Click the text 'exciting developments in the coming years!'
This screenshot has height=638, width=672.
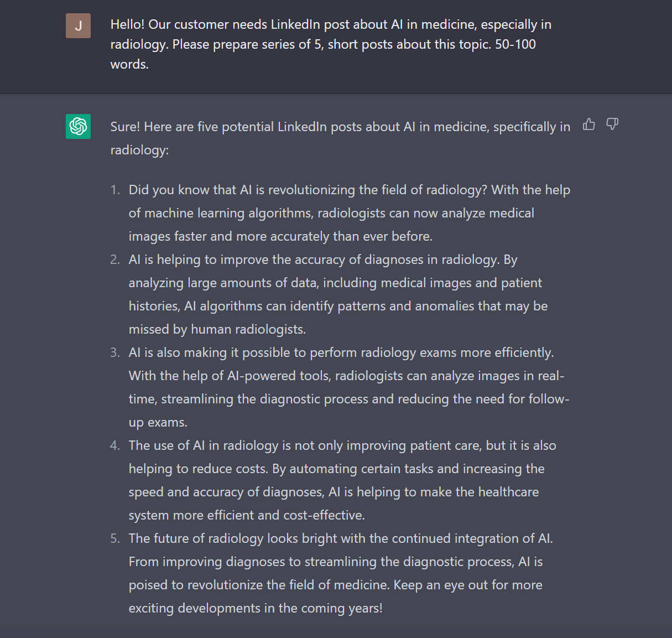pyautogui.click(x=256, y=608)
